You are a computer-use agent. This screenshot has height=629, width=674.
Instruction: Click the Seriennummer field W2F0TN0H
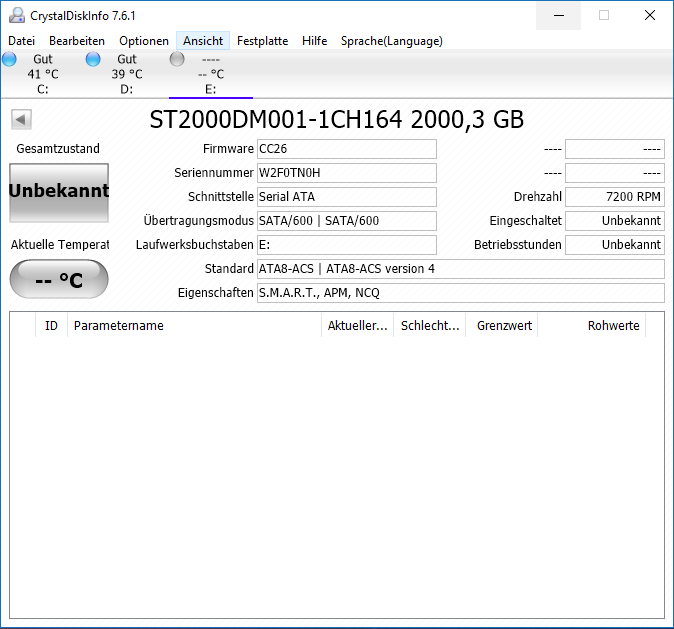(x=347, y=173)
